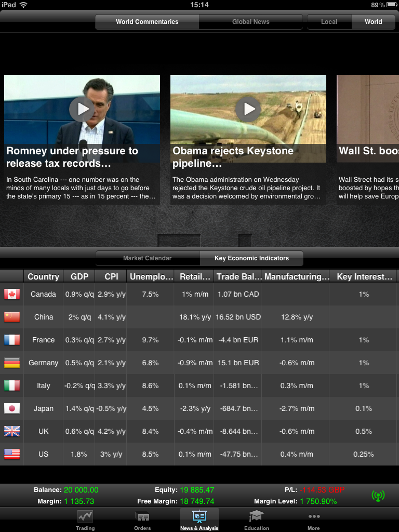
Task: Select UK's 4.2% y/y CPI cell
Action: click(111, 431)
